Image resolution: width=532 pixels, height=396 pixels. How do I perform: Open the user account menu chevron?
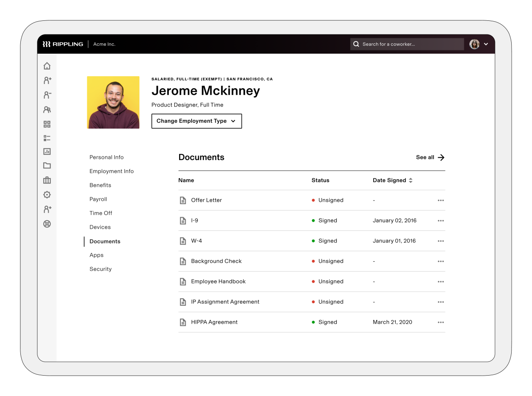(x=486, y=44)
